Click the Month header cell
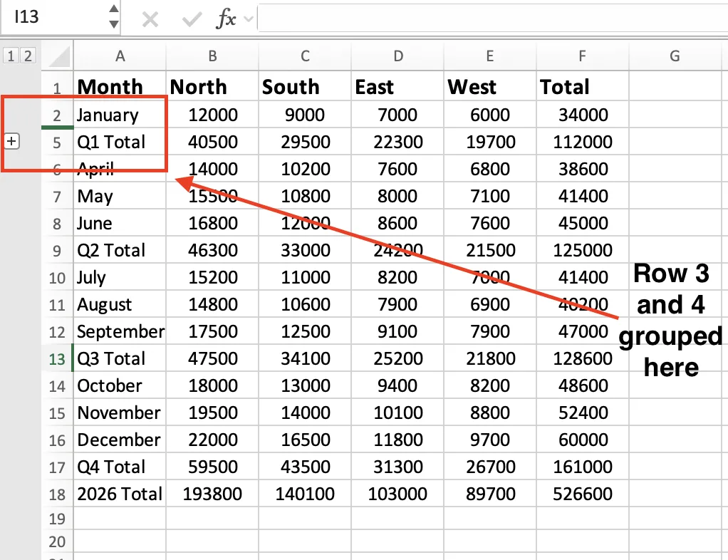The image size is (728, 560). [x=120, y=87]
